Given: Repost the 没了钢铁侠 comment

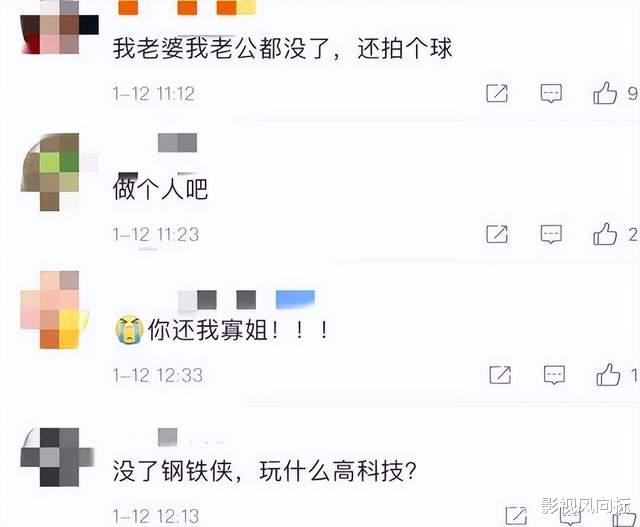Looking at the screenshot, I should pos(516,516).
